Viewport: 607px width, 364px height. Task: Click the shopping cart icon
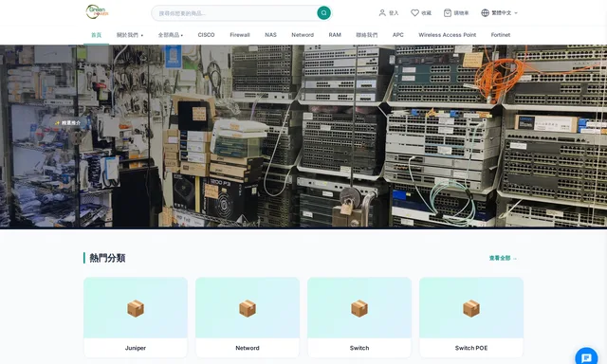447,12
